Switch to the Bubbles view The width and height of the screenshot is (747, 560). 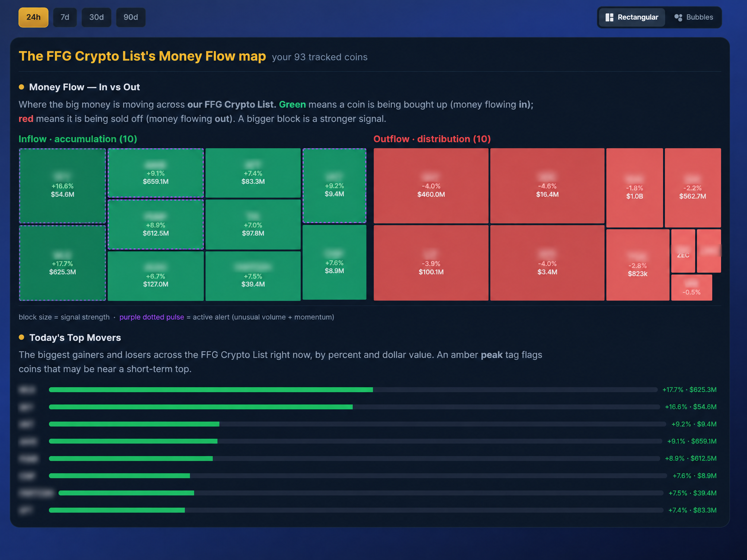coord(693,17)
